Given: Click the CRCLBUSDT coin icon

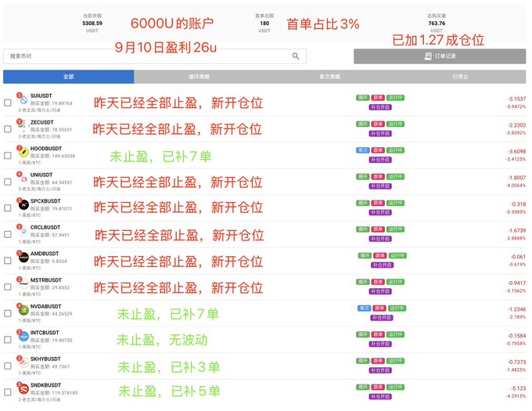Looking at the screenshot, I should pos(23,231).
